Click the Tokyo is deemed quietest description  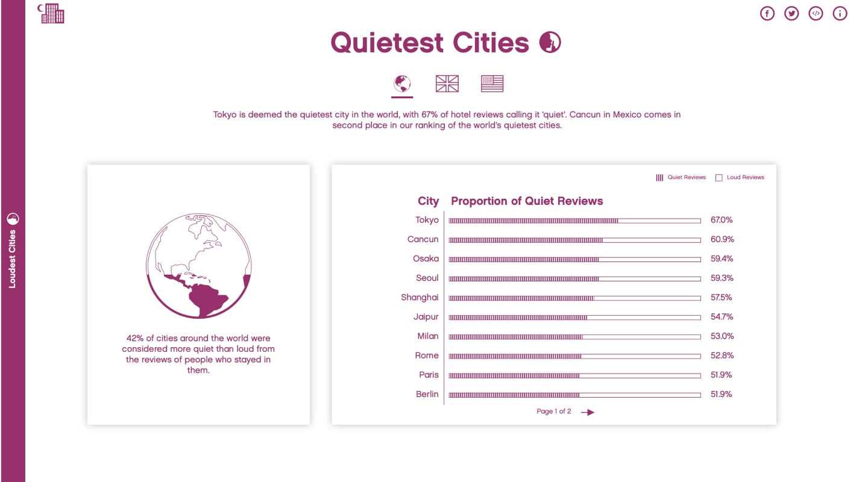pyautogui.click(x=447, y=120)
